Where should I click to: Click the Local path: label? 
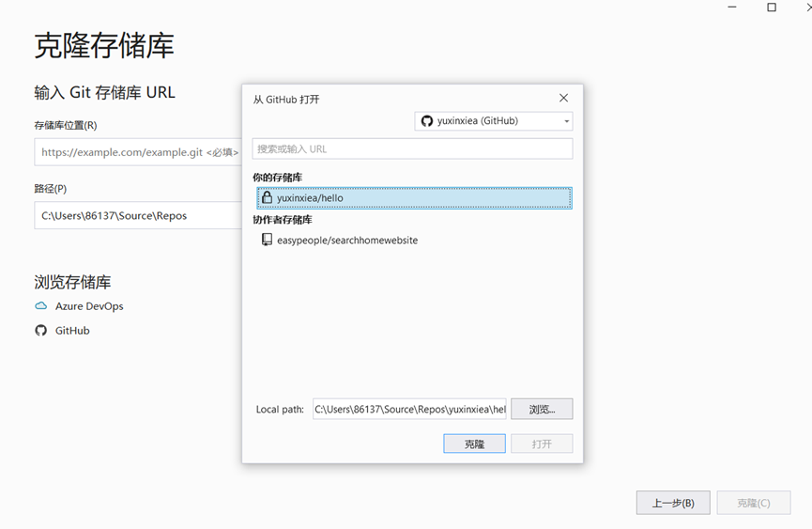pos(280,410)
